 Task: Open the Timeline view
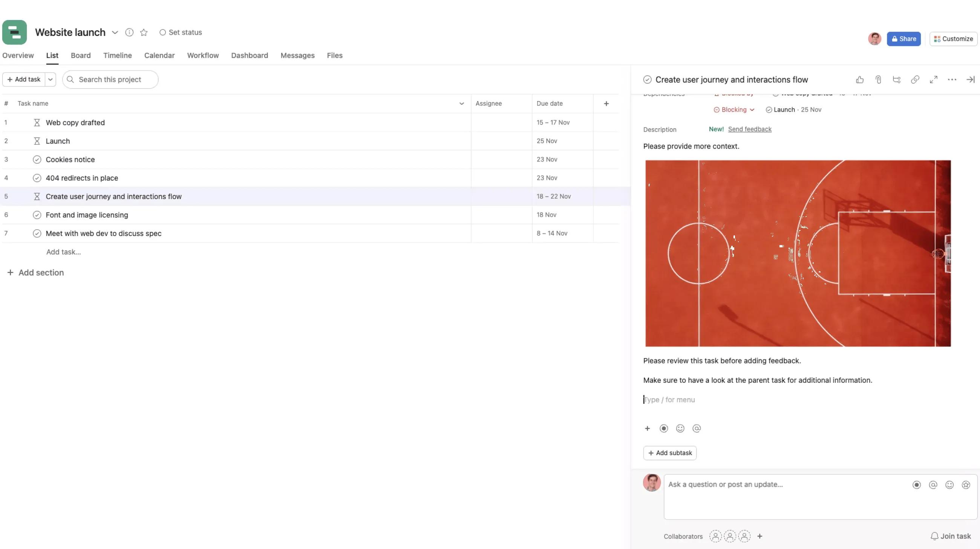117,55
